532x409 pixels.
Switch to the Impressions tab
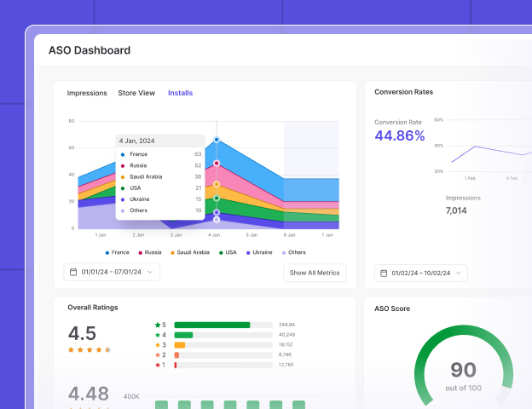tap(87, 93)
